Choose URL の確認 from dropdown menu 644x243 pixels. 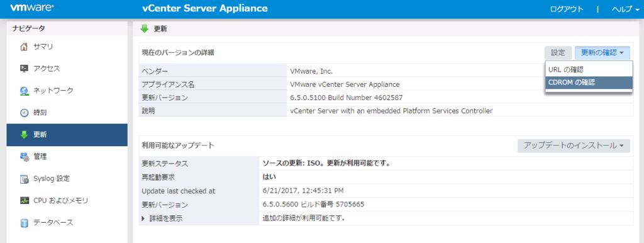pyautogui.click(x=589, y=70)
